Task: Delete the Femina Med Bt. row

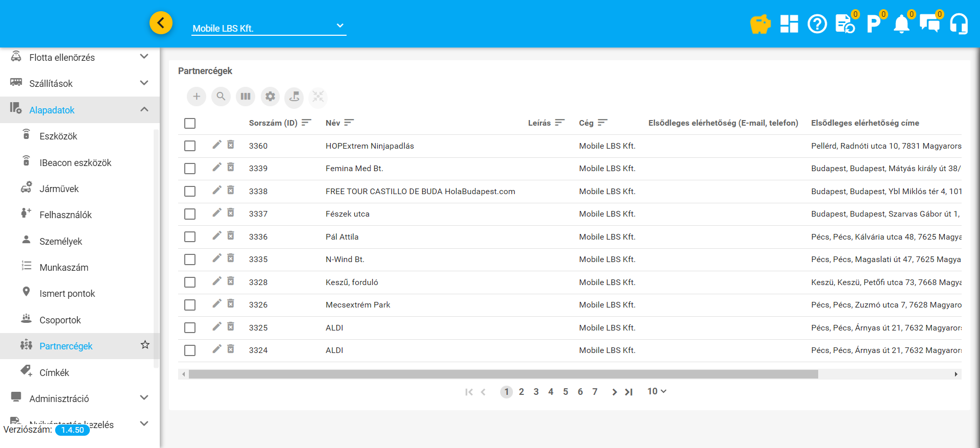Action: point(231,168)
